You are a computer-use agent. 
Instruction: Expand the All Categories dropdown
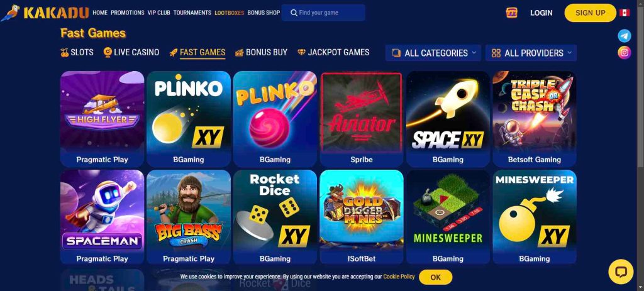tap(433, 53)
